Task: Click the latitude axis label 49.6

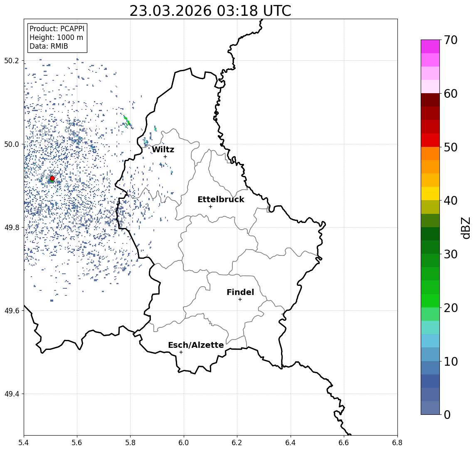Action: 11,311
